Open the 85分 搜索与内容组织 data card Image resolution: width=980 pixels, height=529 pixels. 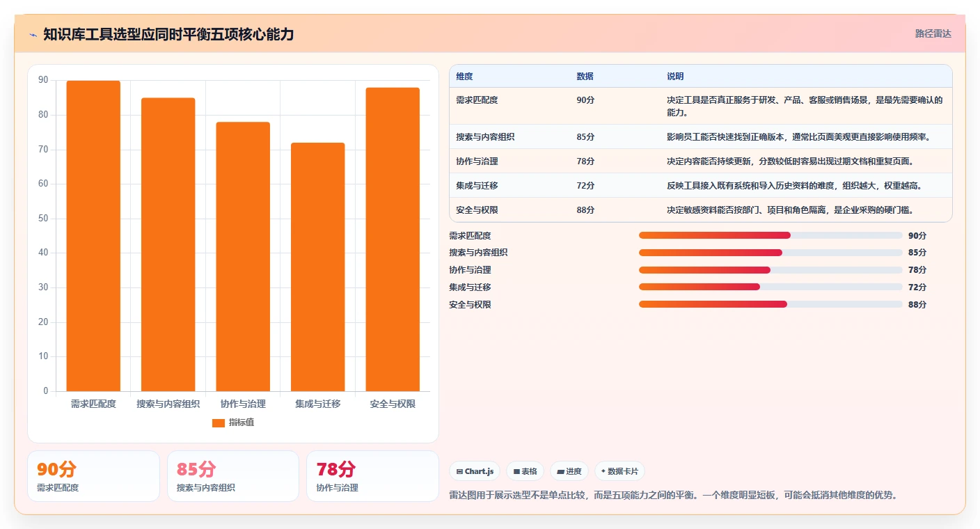point(233,476)
